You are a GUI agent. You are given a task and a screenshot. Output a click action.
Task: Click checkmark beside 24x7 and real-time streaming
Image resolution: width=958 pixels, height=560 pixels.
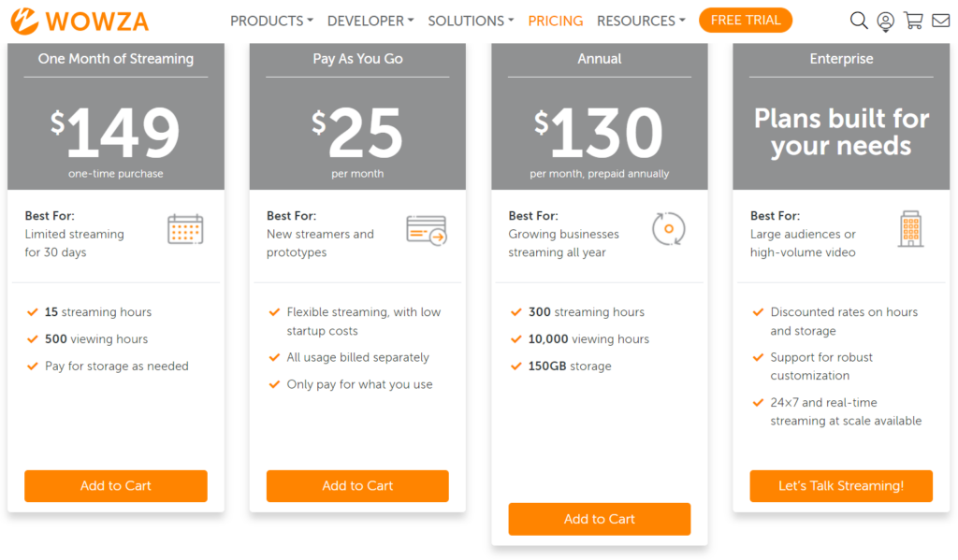(x=758, y=402)
